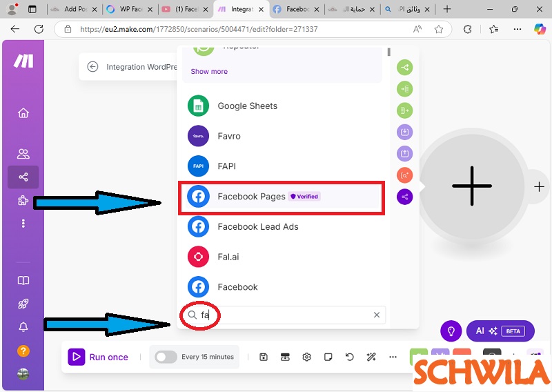Click the browser Refresh button

(39, 29)
